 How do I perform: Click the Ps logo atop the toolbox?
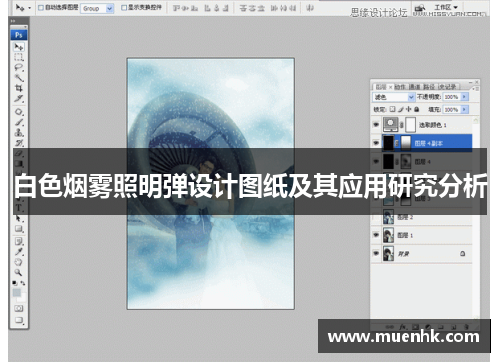pyautogui.click(x=19, y=35)
